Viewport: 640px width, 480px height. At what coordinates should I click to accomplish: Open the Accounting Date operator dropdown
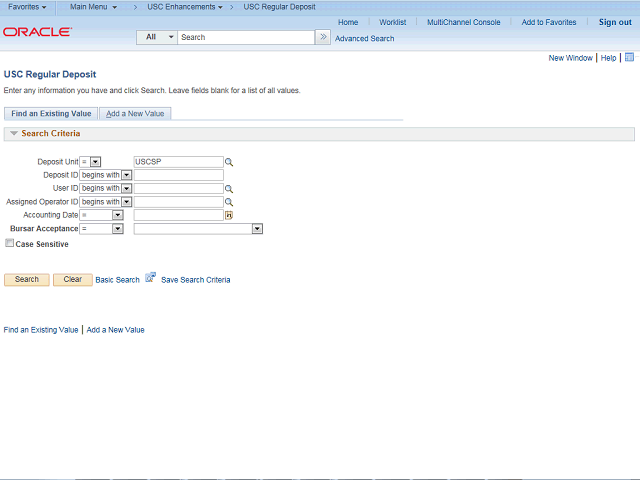pos(118,215)
